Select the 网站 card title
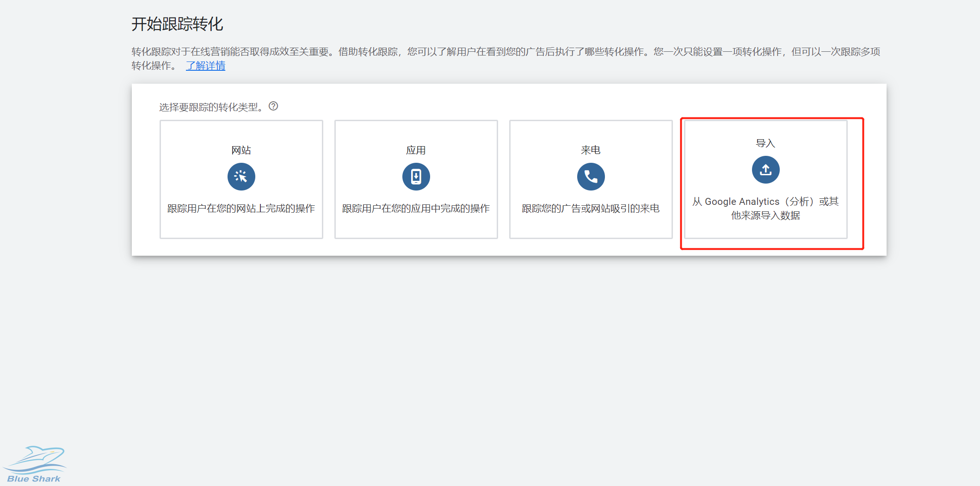The width and height of the screenshot is (980, 486). pos(241,150)
